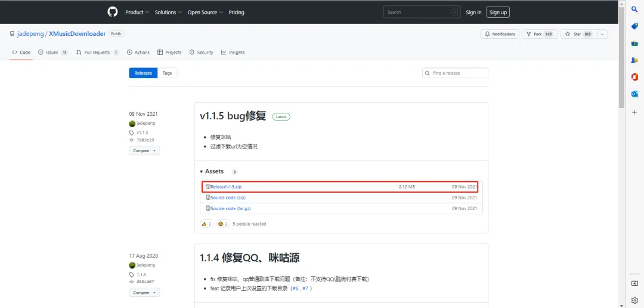Click the file icon beside Source code (tar.gz)
This screenshot has height=308, width=644.
click(208, 208)
